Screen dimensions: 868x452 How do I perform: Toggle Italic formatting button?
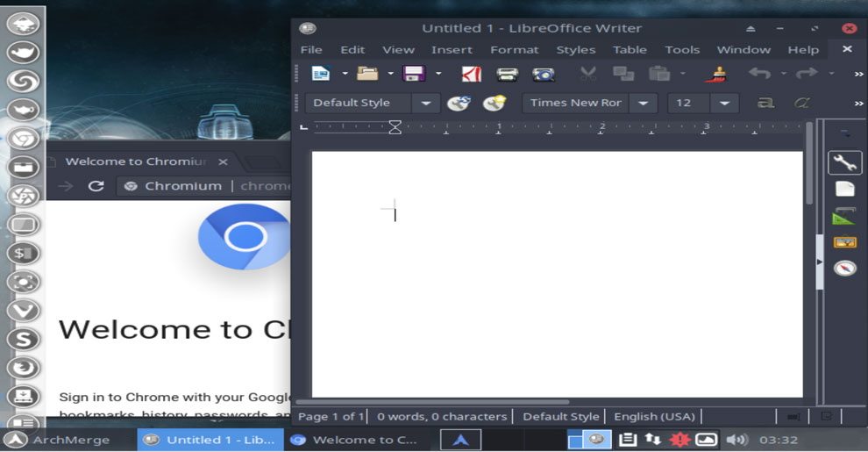coord(801,103)
